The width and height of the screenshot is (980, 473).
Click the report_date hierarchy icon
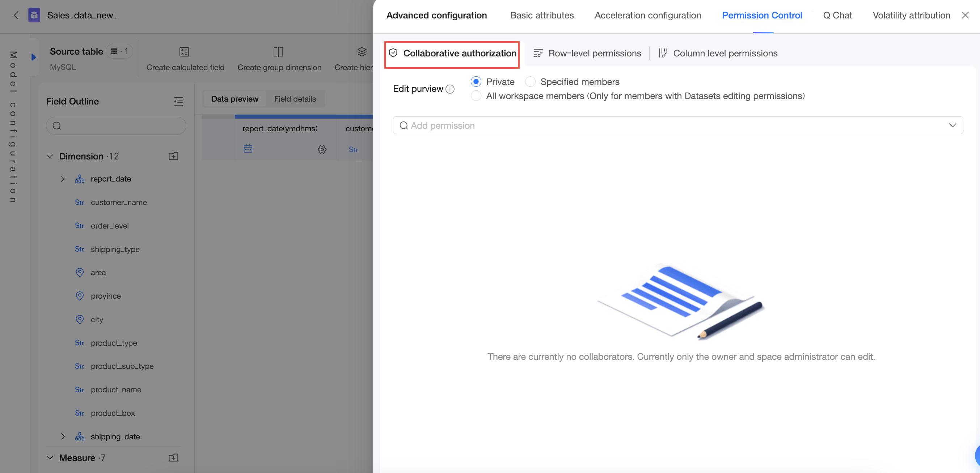80,179
